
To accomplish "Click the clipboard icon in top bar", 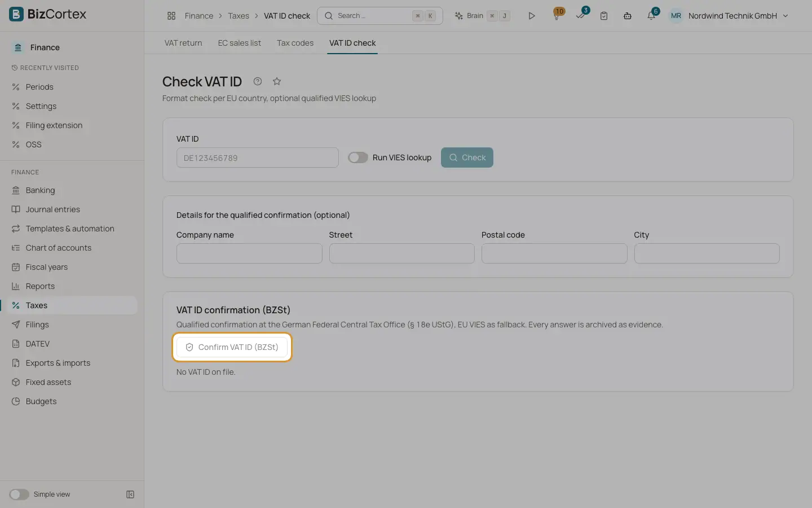I will click(604, 16).
